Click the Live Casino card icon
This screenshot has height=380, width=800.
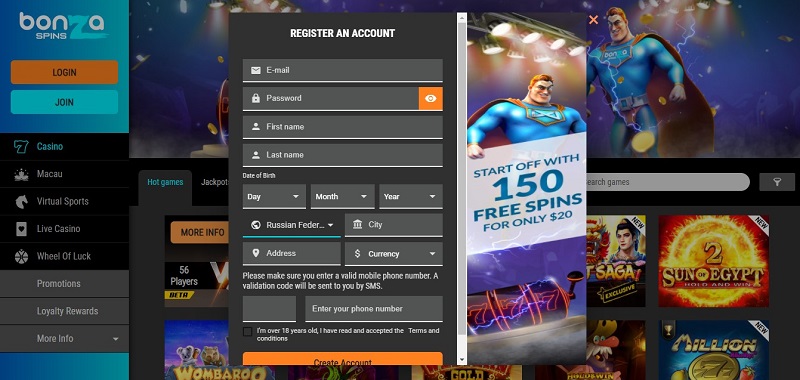(21, 229)
